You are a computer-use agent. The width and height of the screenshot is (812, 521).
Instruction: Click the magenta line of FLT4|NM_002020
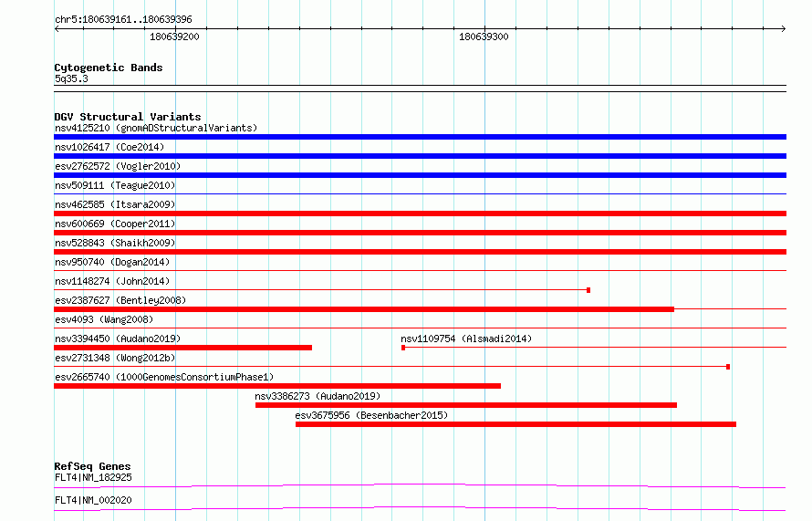[x=420, y=508]
